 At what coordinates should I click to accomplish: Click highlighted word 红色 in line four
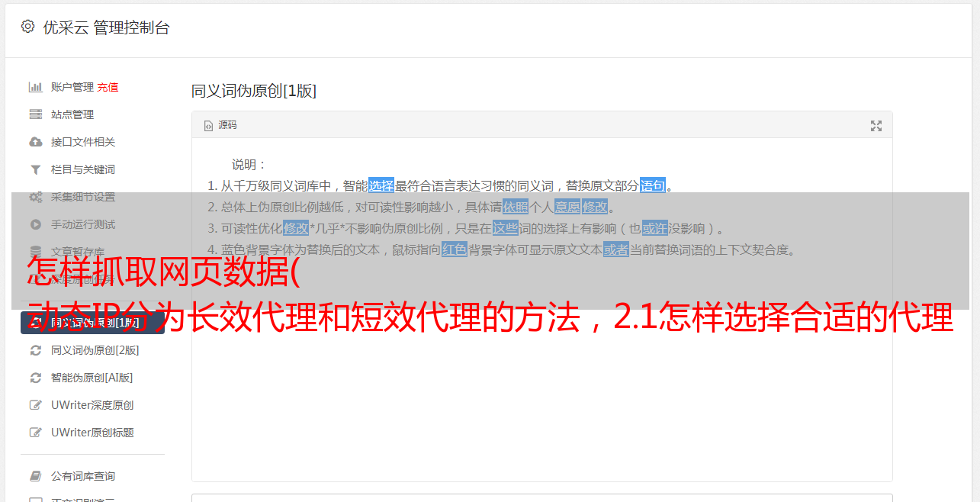click(455, 249)
